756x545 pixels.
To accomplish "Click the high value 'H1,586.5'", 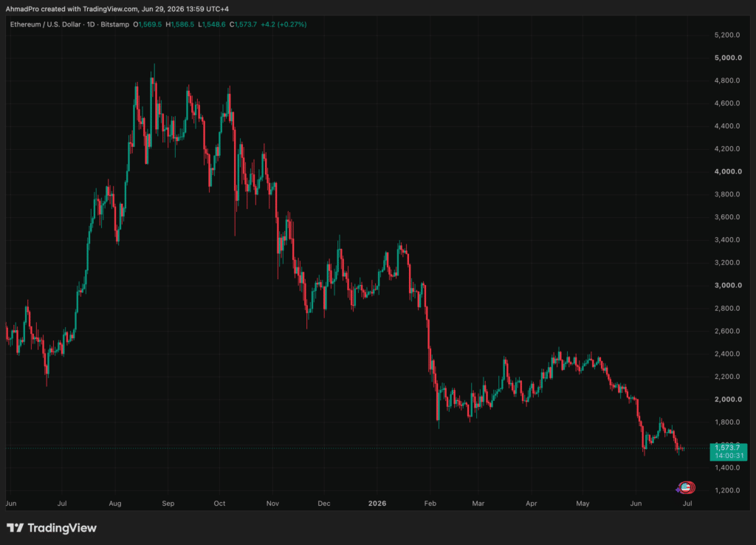I will pos(180,24).
